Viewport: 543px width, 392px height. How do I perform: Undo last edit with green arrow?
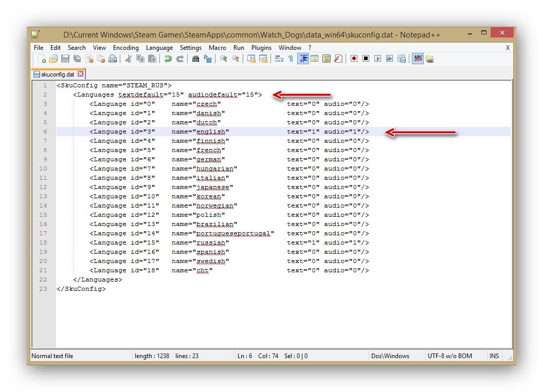pos(168,59)
